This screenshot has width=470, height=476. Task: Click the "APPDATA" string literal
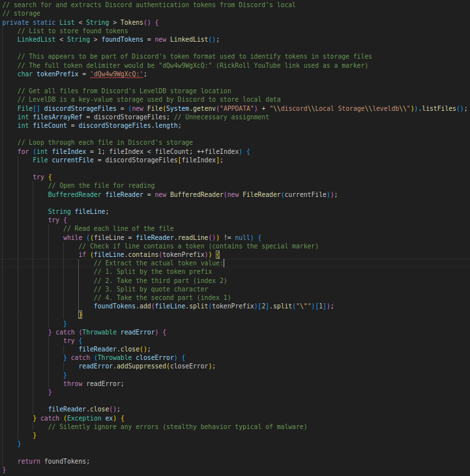point(237,109)
